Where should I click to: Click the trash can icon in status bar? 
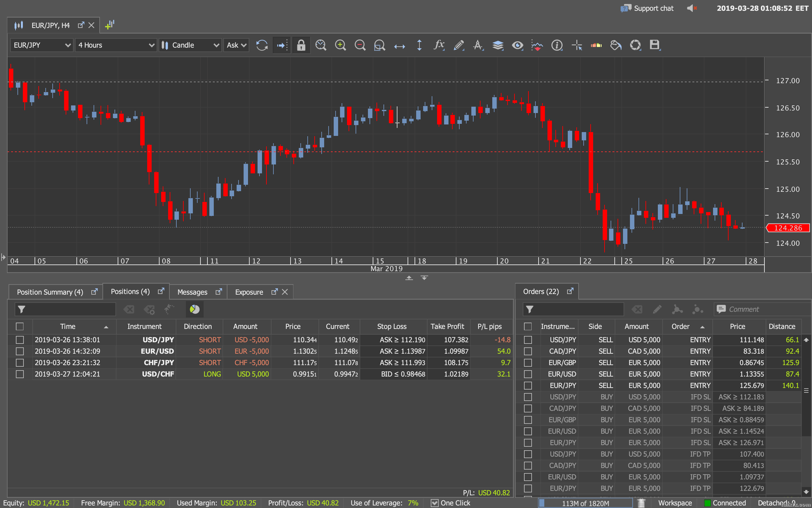tap(641, 503)
